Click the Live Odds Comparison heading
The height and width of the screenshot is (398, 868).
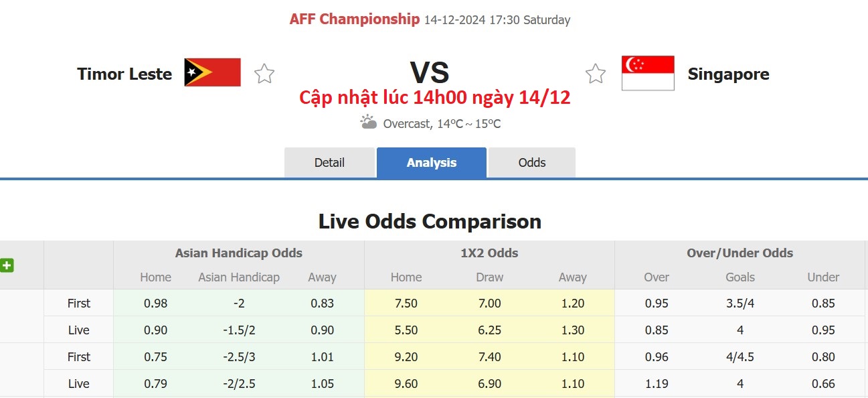(431, 221)
